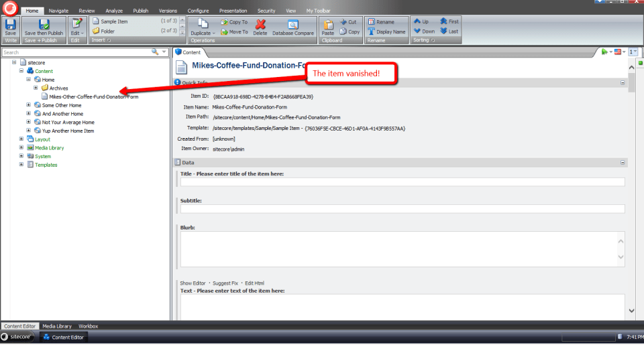644x345 pixels.
Task: Click the Move To icon
Action: pyautogui.click(x=233, y=31)
